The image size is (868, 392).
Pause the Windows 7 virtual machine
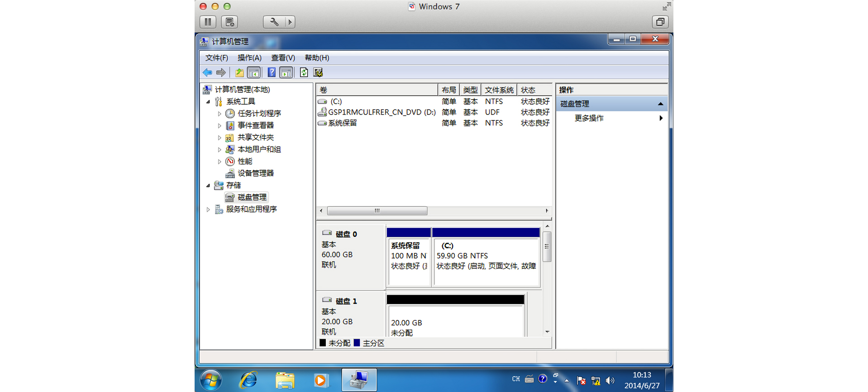[208, 22]
